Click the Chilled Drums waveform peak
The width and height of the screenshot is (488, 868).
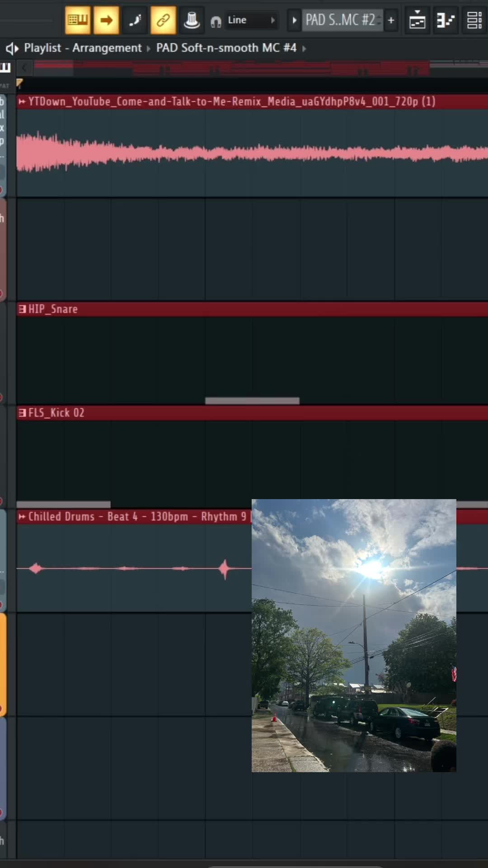225,569
